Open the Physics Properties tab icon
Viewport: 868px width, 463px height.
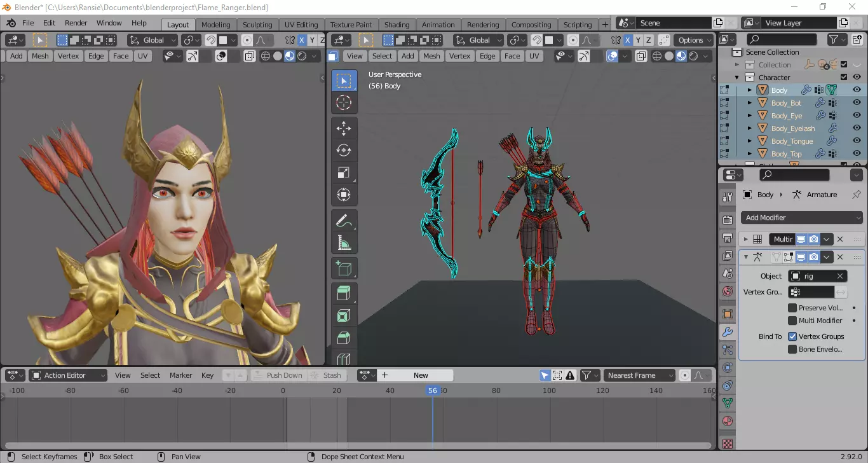pos(728,368)
